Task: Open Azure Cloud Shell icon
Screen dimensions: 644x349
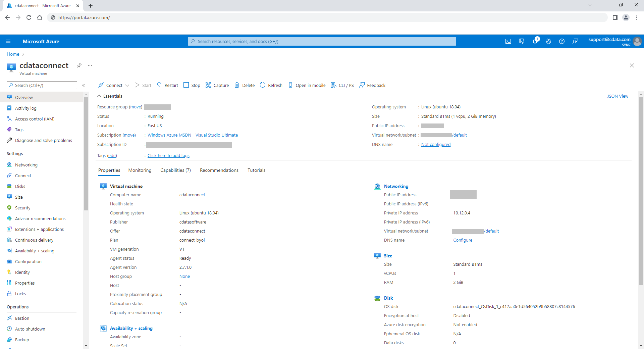Action: pos(508,41)
